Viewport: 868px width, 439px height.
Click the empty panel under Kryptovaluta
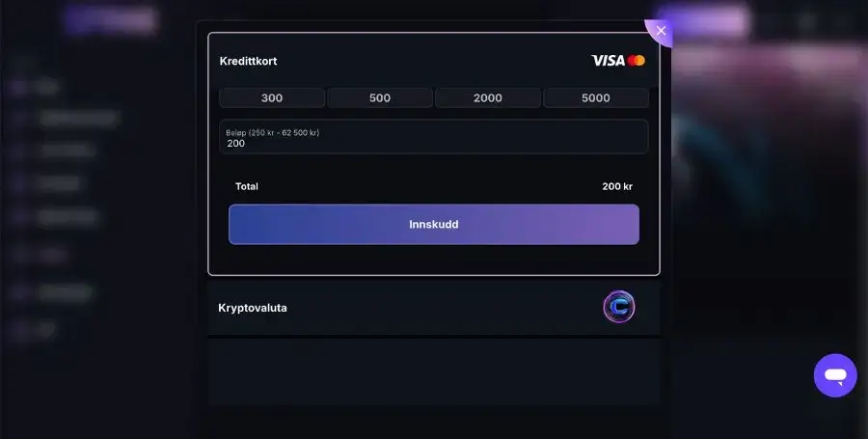click(x=433, y=372)
